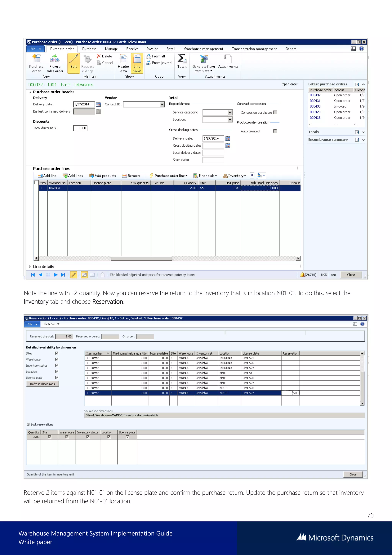Expand the Totals fact box

(363, 132)
